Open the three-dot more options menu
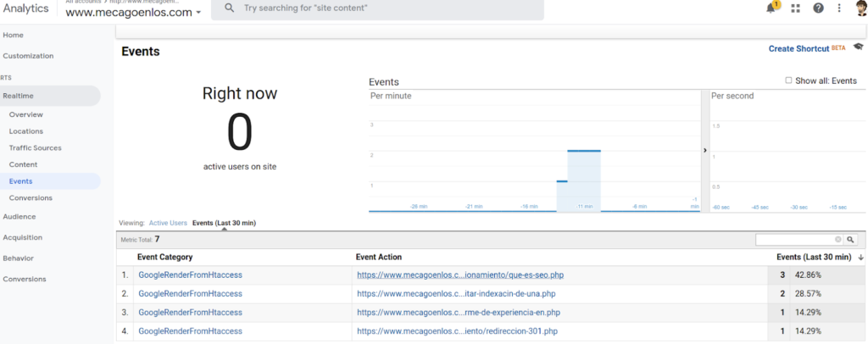 (x=839, y=8)
